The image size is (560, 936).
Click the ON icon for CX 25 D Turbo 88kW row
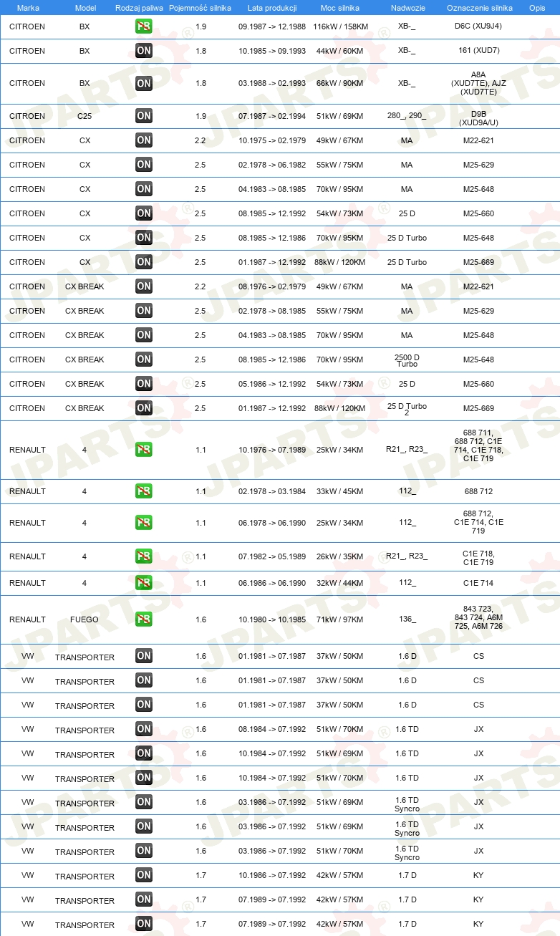click(144, 262)
